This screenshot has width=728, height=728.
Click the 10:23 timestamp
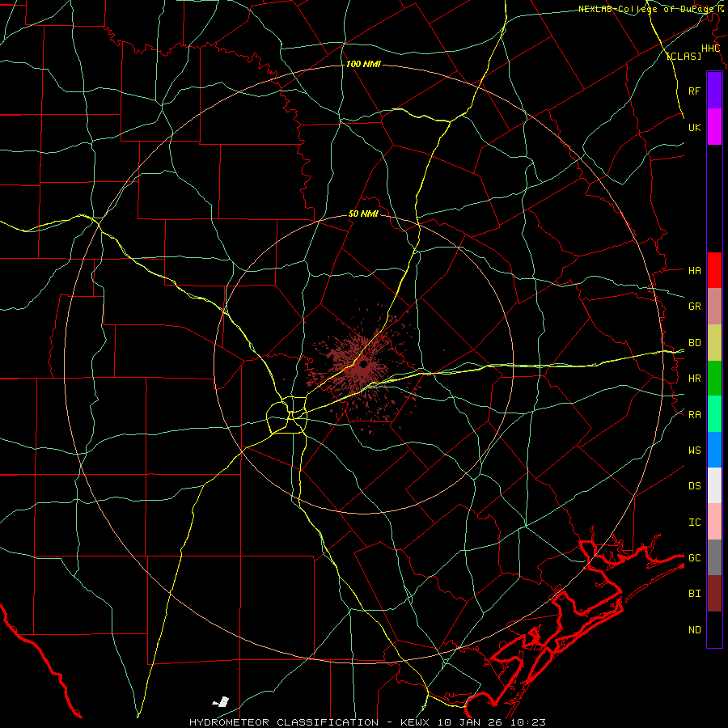click(528, 722)
